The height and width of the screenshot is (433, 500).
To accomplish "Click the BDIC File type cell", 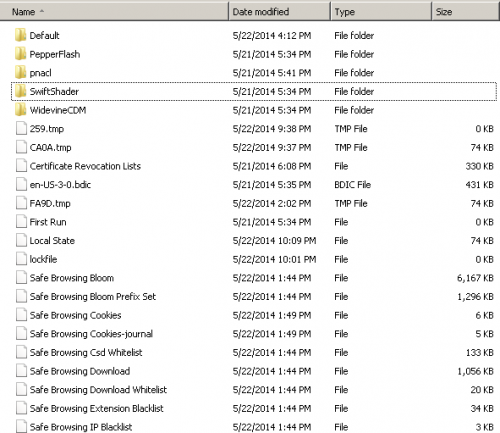I will click(x=352, y=185).
